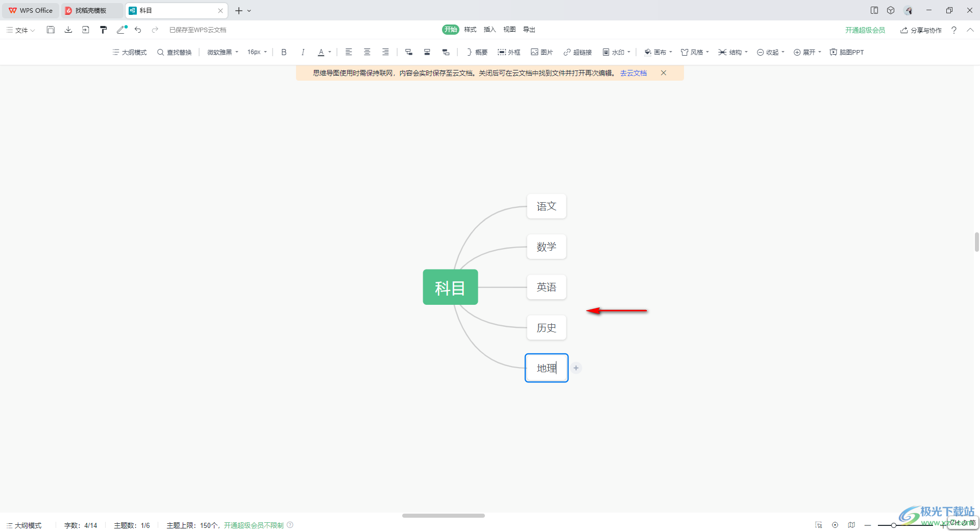Click the topic limit help icon
This screenshot has height=531, width=980.
coord(290,525)
